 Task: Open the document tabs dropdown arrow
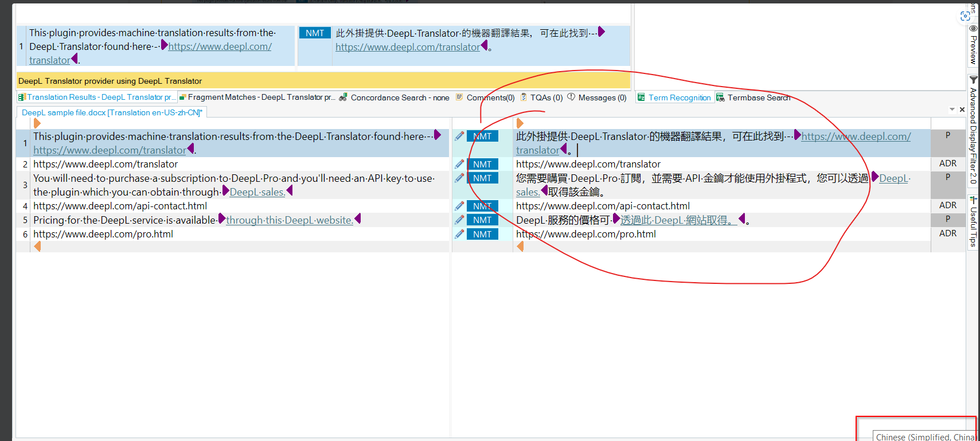[x=952, y=109]
